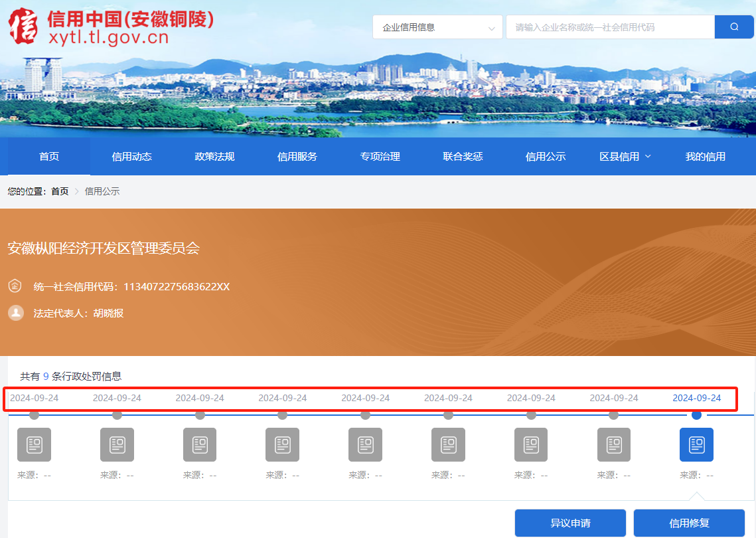Expand the 区县信用 navigation submenu
The height and width of the screenshot is (538, 756).
click(625, 157)
